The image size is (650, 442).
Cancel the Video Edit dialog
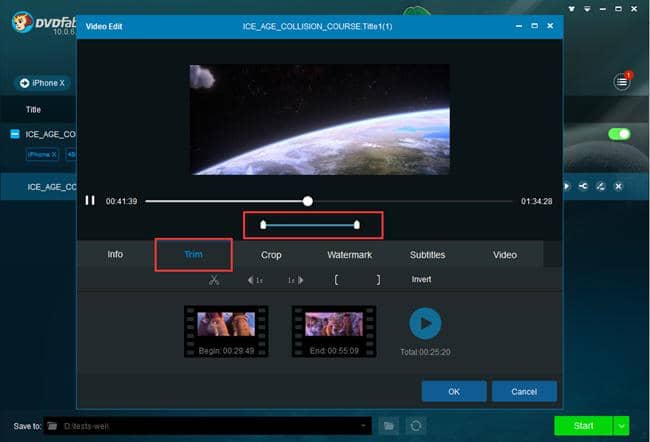tap(524, 391)
